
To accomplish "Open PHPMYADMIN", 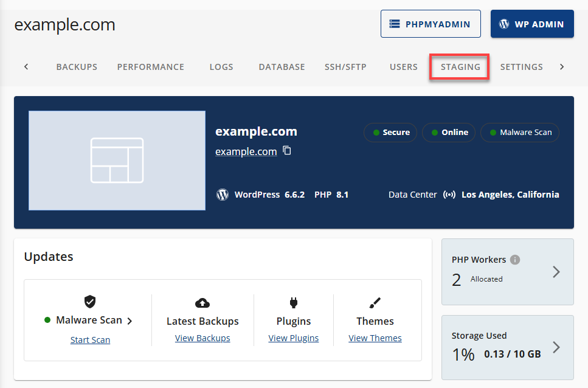I will point(431,24).
